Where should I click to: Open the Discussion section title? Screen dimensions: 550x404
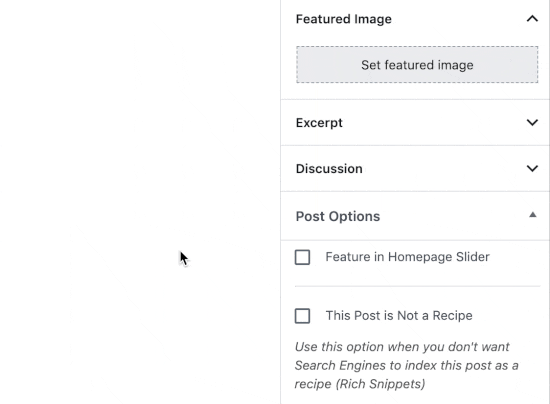tap(329, 169)
